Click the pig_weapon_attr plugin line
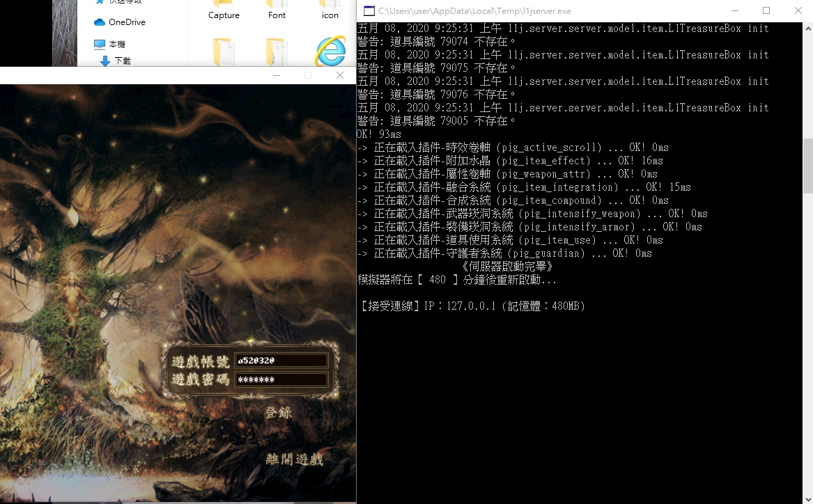The width and height of the screenshot is (813, 504). 507,174
